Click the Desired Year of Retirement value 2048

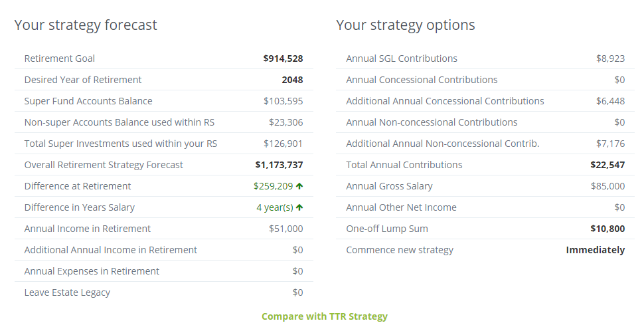tap(292, 80)
